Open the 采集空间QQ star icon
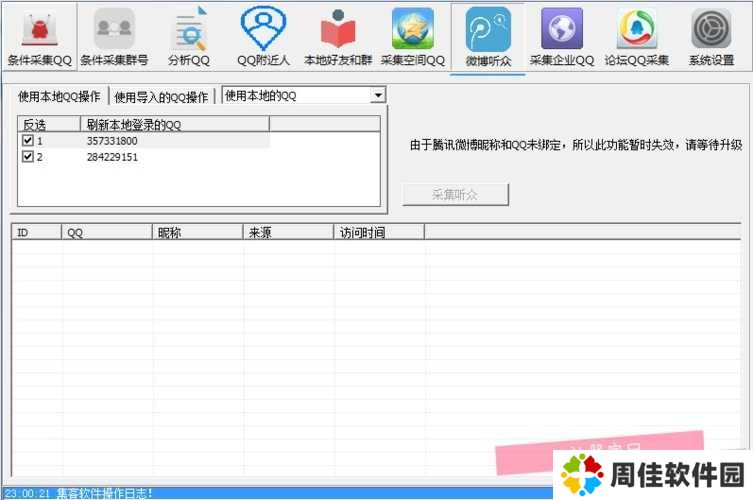The height and width of the screenshot is (500, 753). pyautogui.click(x=413, y=37)
